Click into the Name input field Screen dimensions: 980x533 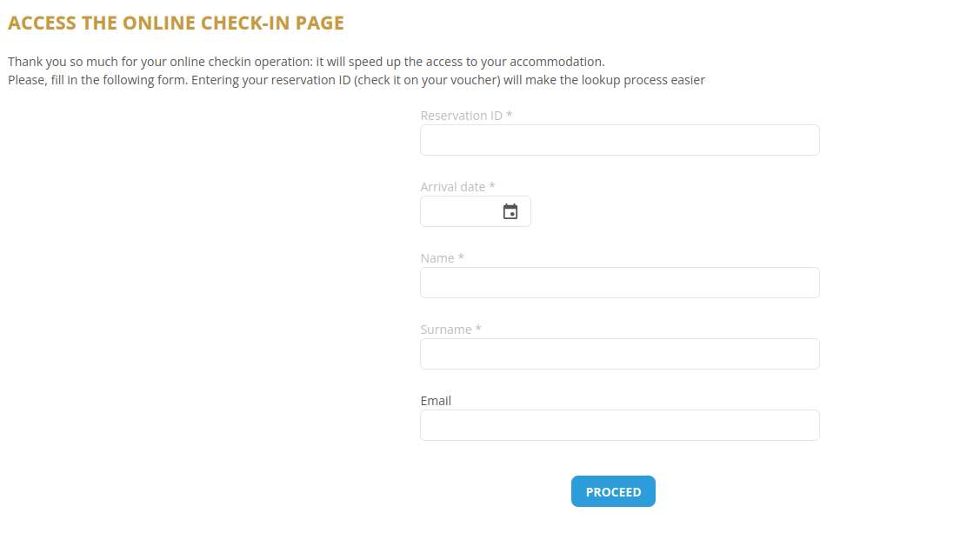pos(619,283)
